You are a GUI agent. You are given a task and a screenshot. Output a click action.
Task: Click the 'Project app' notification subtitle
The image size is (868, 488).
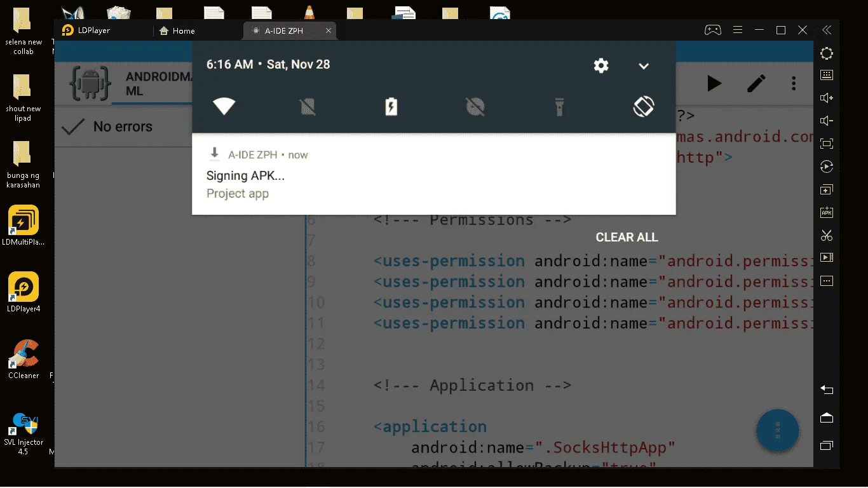tap(238, 194)
